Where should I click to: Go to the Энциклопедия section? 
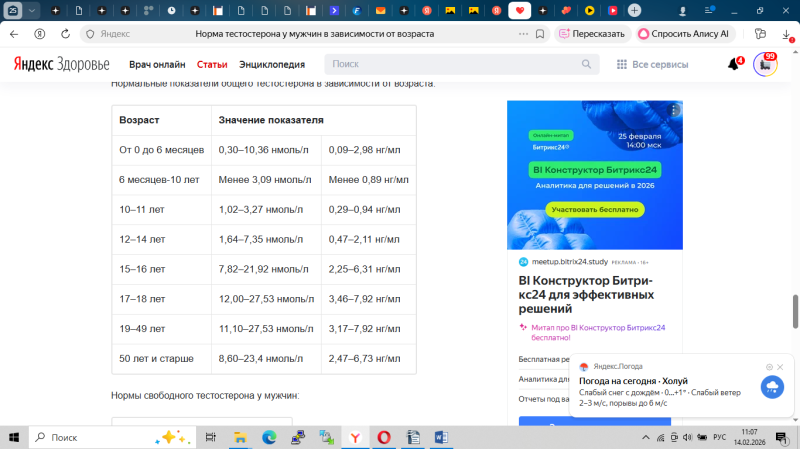pyautogui.click(x=272, y=64)
